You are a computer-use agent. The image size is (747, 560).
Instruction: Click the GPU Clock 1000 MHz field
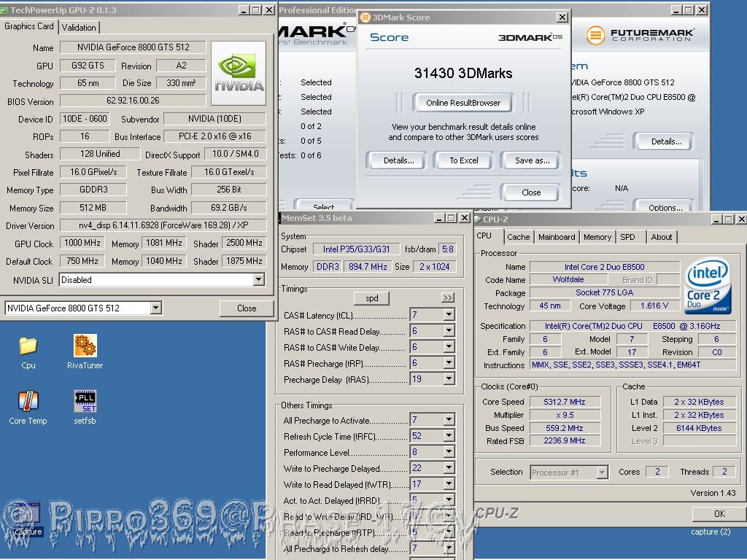[x=82, y=243]
